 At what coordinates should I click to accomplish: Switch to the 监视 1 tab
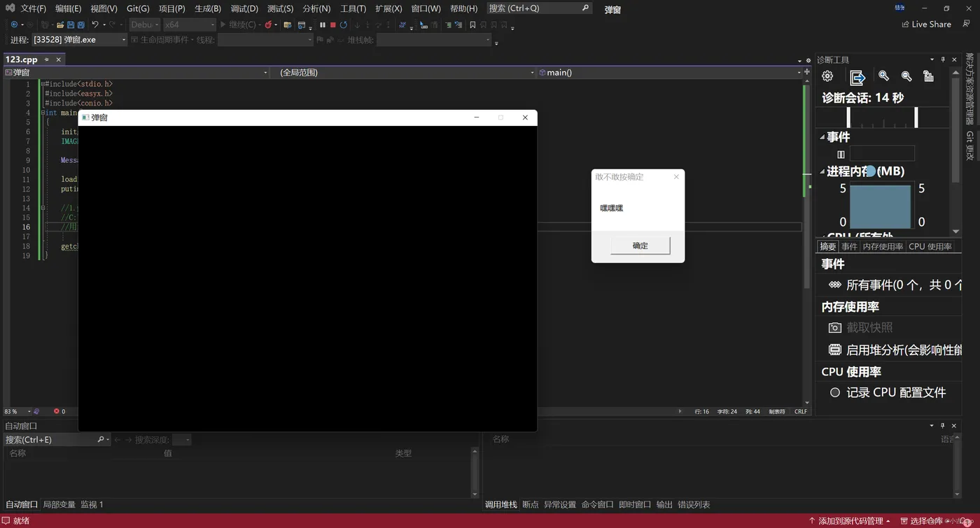click(x=92, y=504)
